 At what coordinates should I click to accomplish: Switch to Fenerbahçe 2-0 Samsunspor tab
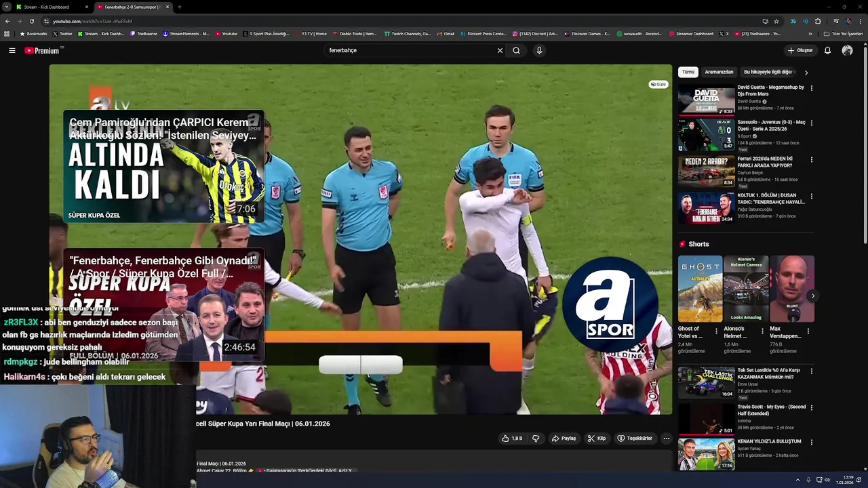[133, 7]
